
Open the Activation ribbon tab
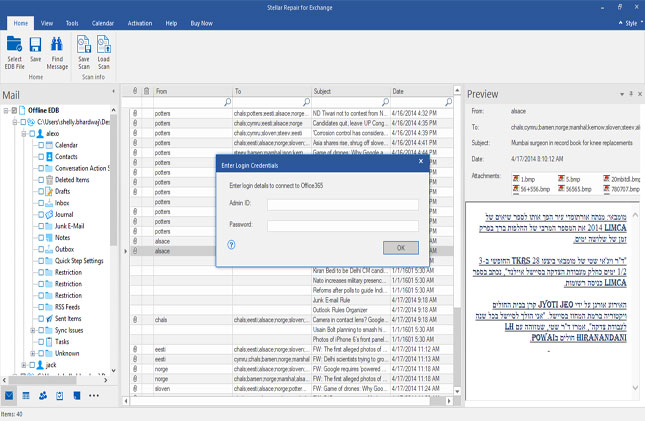(140, 23)
